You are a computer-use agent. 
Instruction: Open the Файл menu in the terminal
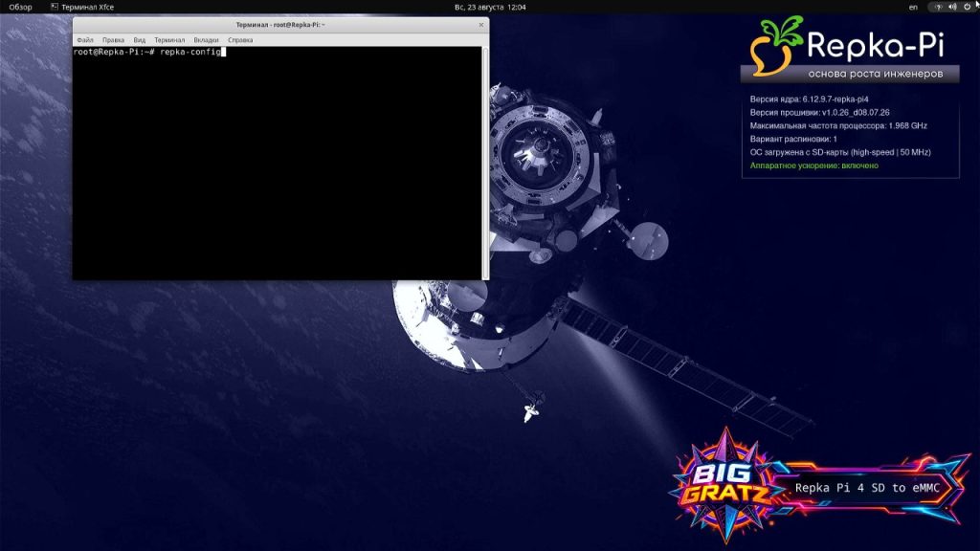85,40
